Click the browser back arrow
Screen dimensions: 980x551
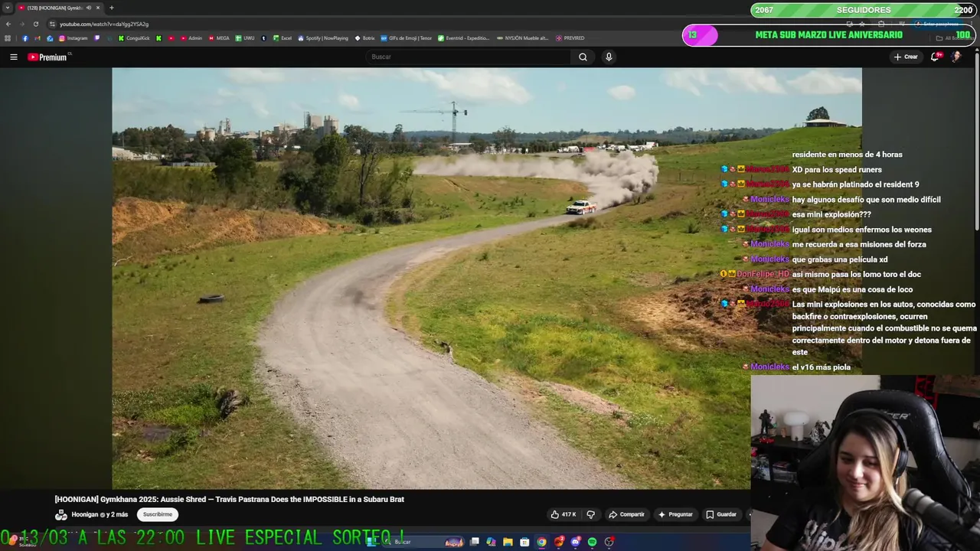[8, 24]
